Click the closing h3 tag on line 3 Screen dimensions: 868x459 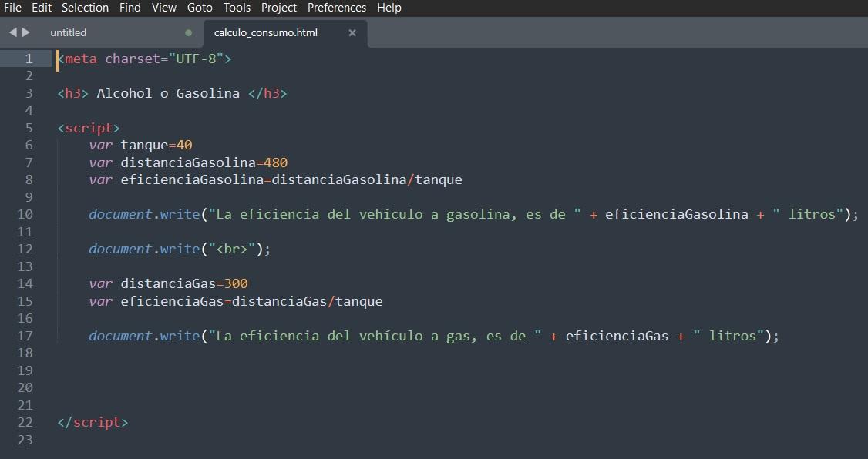click(x=267, y=93)
